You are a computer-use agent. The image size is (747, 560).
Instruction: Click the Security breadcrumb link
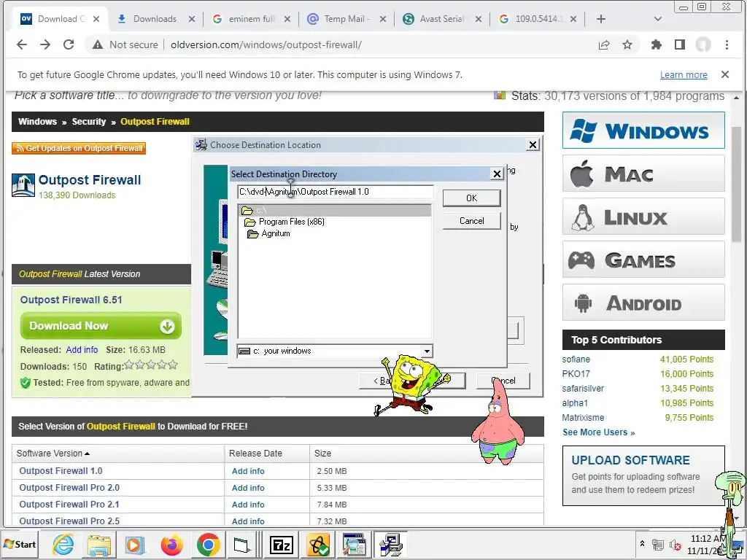tap(88, 122)
